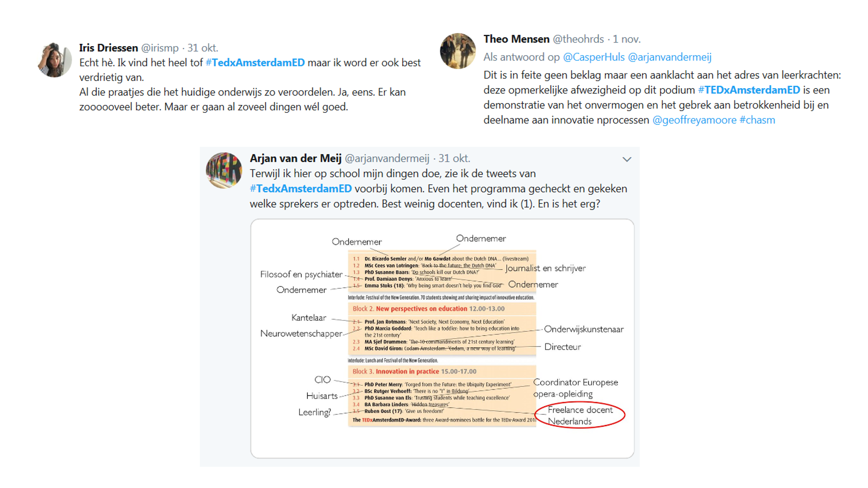Open the #TedxAmsterdamED hashtag in Arjan's tweet

point(301,188)
